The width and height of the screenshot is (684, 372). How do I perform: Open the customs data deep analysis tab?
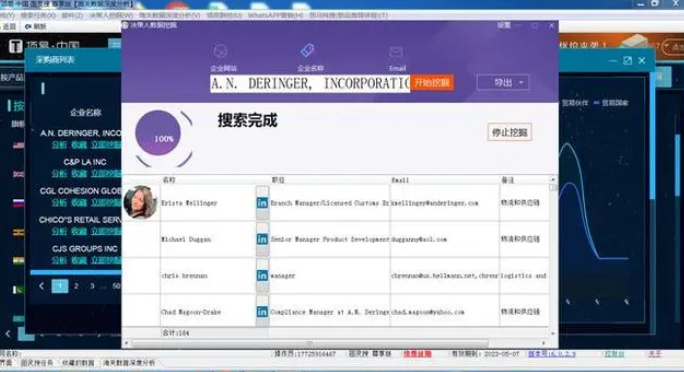coord(129,363)
